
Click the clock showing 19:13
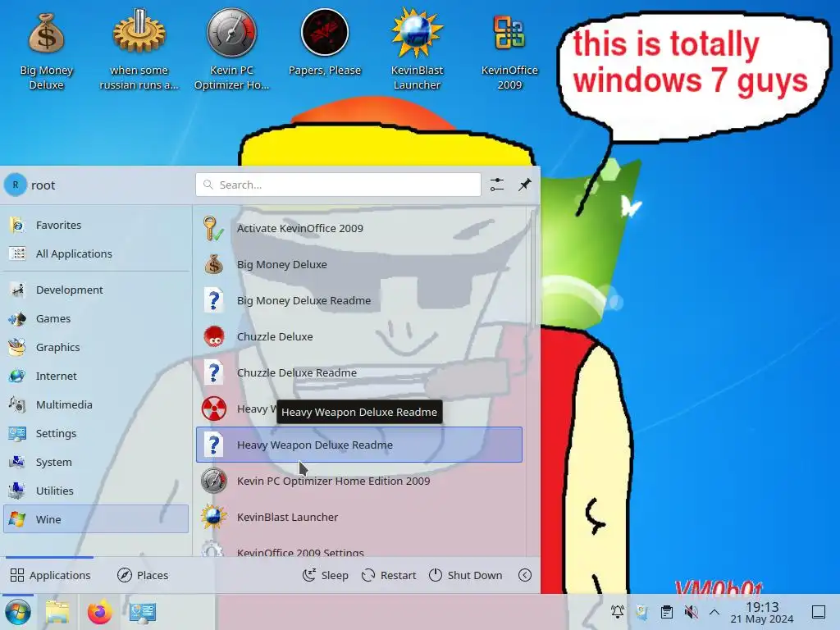pos(762,612)
